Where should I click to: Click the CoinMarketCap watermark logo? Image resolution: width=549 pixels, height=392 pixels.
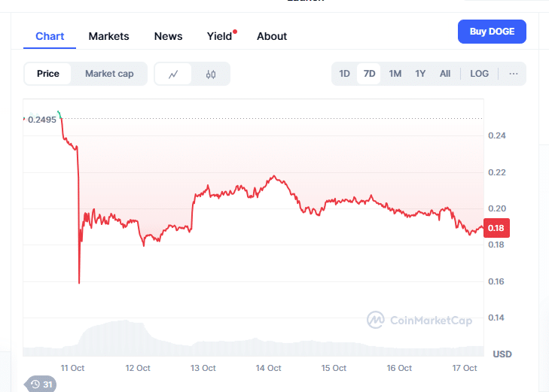tap(419, 321)
